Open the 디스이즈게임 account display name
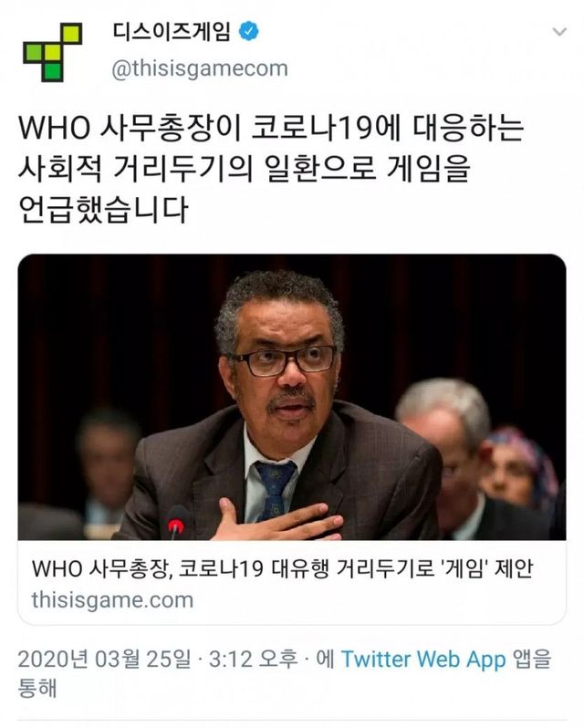Viewport: 584px width, 728px height. coord(172,32)
